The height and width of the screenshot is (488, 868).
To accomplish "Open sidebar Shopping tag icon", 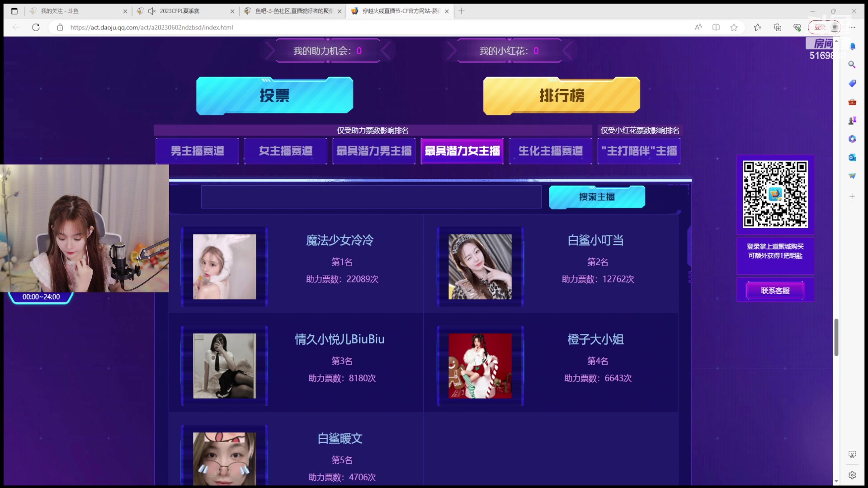I will 852,83.
